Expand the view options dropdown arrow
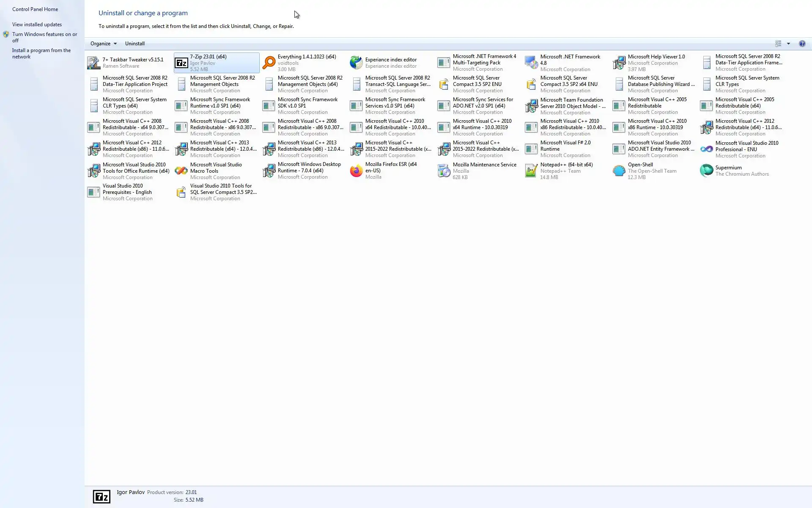 (x=788, y=44)
